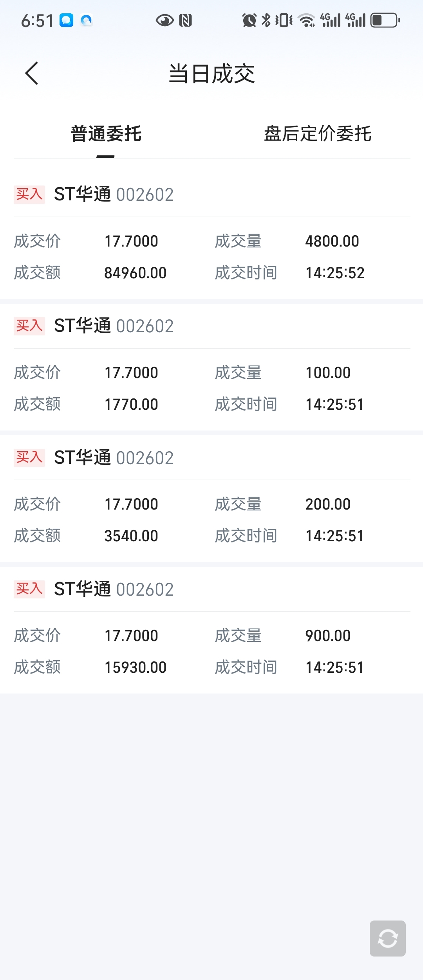Tap the Bluetooth status icon
Screen dimensions: 423x980
click(266, 20)
